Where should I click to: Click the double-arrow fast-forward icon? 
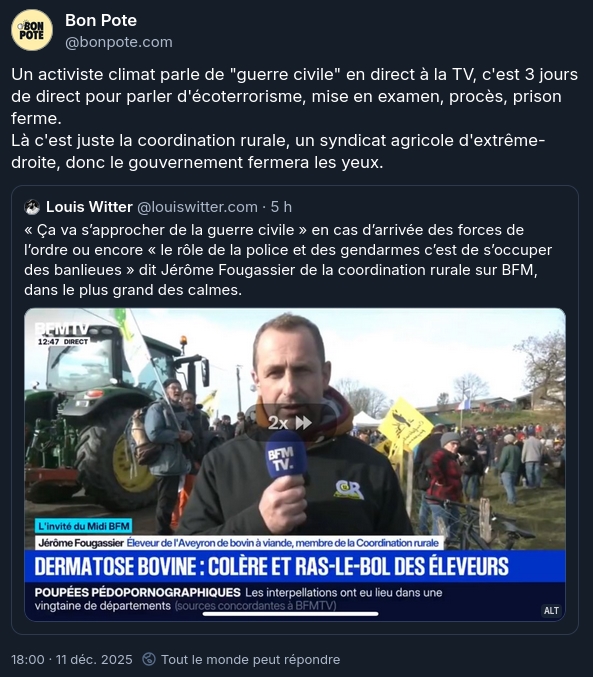click(x=303, y=423)
